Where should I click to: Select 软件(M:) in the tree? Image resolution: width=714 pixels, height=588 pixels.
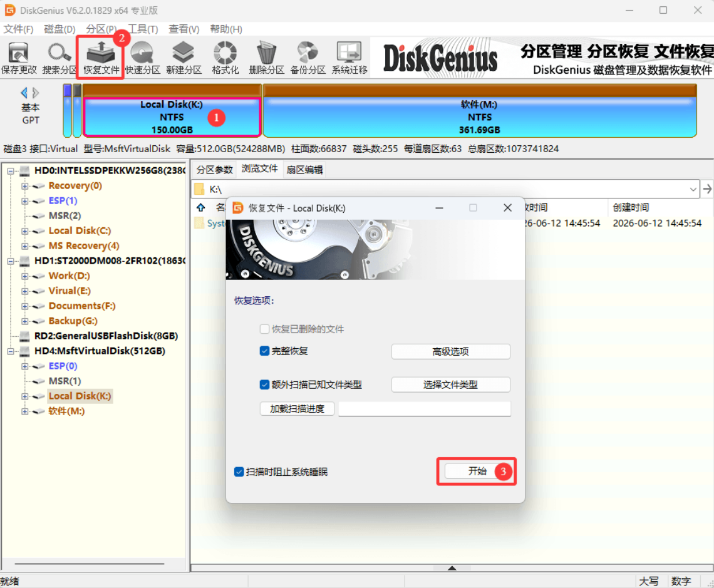tap(66, 411)
